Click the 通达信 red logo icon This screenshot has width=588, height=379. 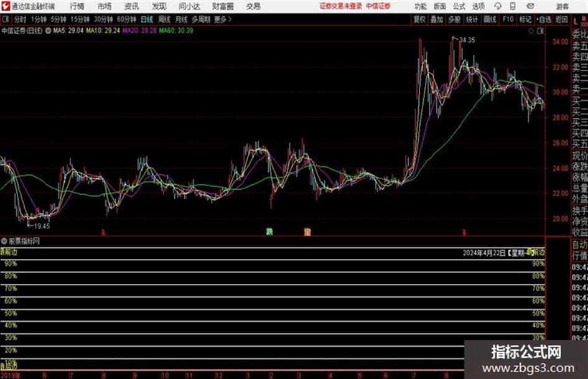[x=5, y=6]
